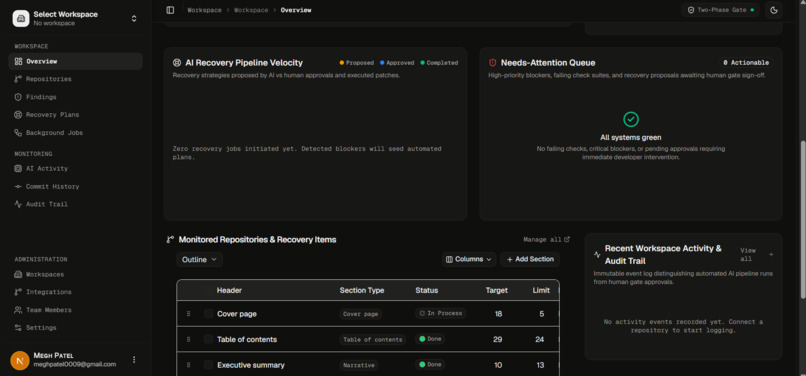Open Background Jobs page
Viewport: 806px width, 376px height.
(76, 133)
